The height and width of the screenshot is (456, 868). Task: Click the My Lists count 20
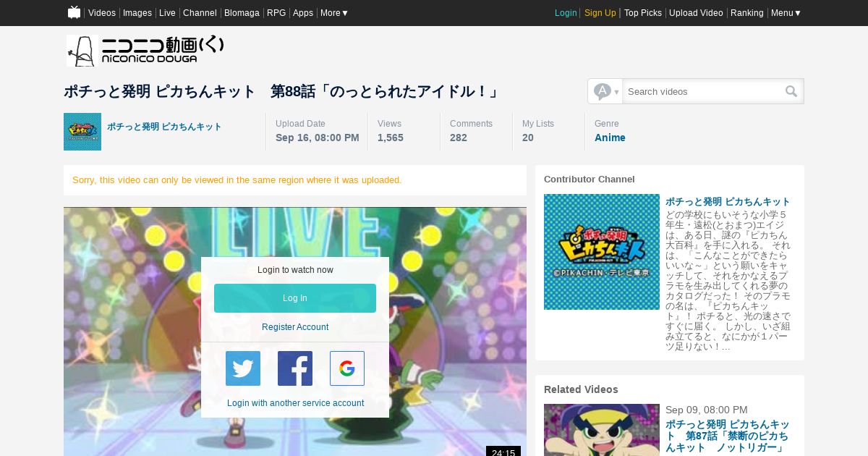click(528, 138)
